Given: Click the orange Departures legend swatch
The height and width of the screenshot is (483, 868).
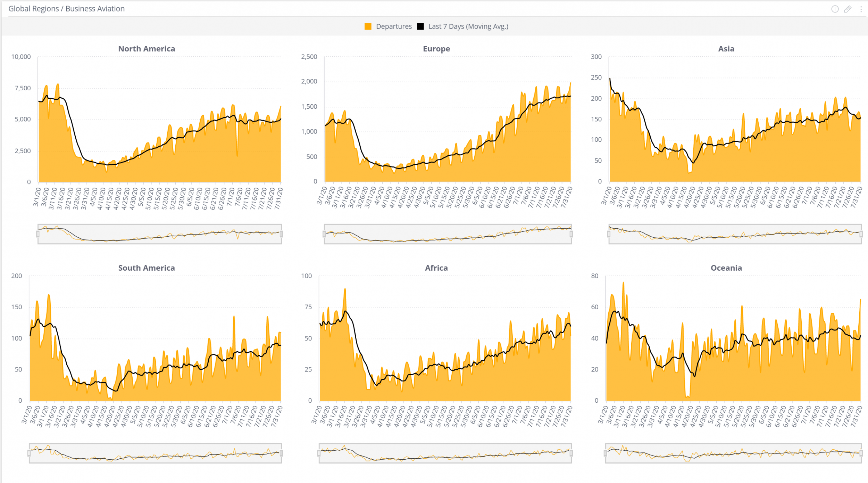Looking at the screenshot, I should click(368, 26).
